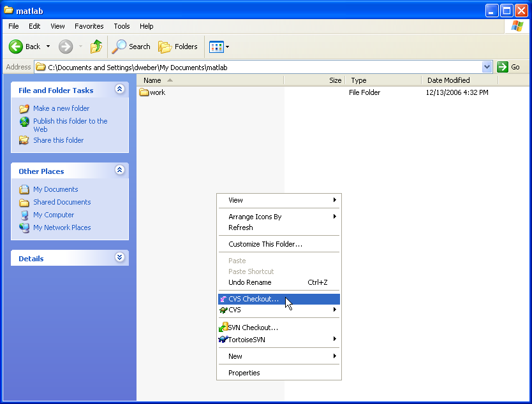Toggle the Folders pane button
This screenshot has height=404, width=532.
pos(178,47)
